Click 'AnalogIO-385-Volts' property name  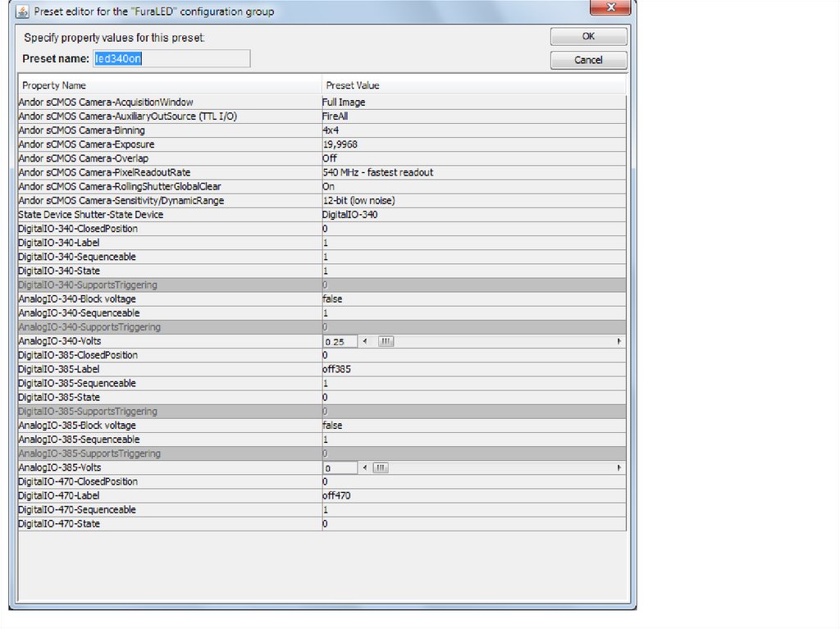pos(59,467)
